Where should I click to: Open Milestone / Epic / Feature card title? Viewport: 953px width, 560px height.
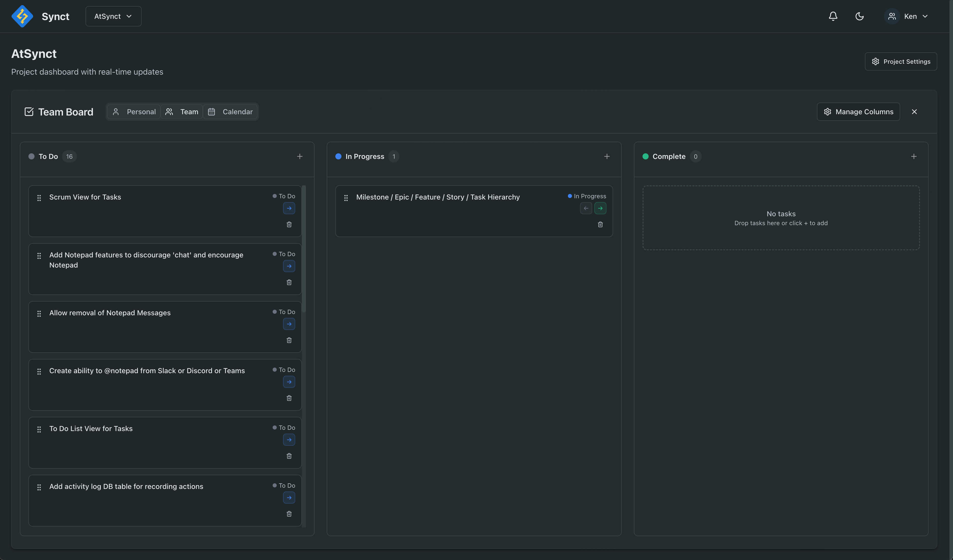(438, 197)
